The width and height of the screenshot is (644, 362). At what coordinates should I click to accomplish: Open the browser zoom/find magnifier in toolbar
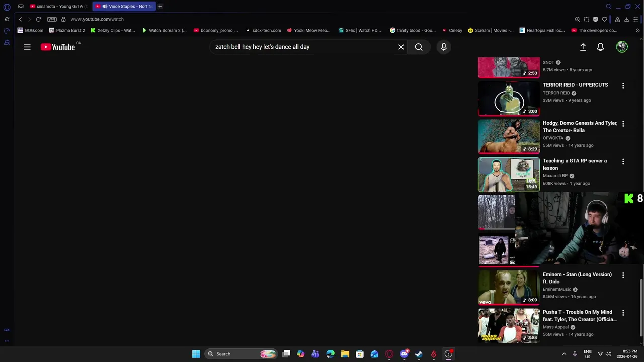pos(577,19)
